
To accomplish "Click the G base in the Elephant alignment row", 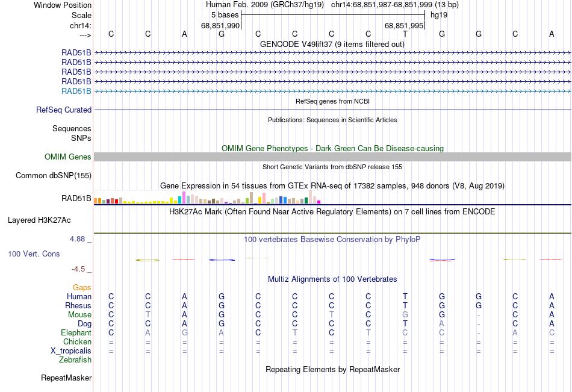I will [x=185, y=332].
